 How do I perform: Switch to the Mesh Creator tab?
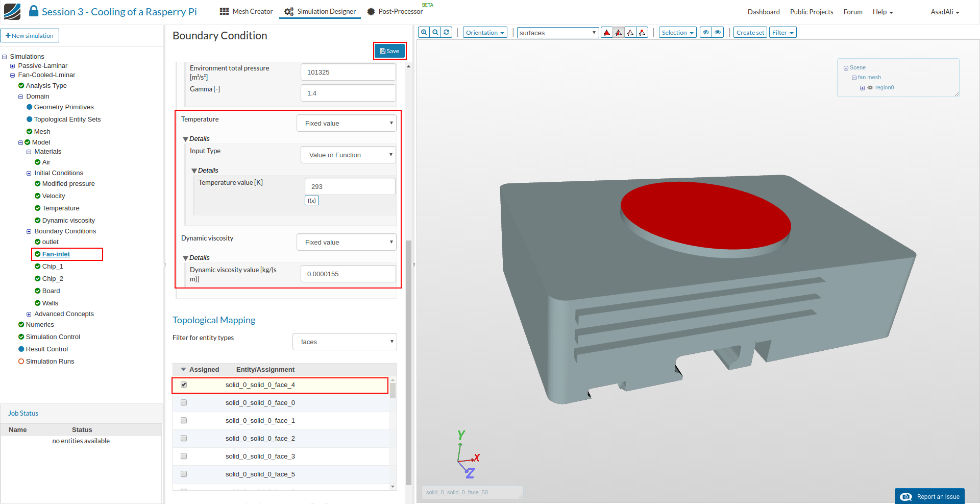click(247, 11)
